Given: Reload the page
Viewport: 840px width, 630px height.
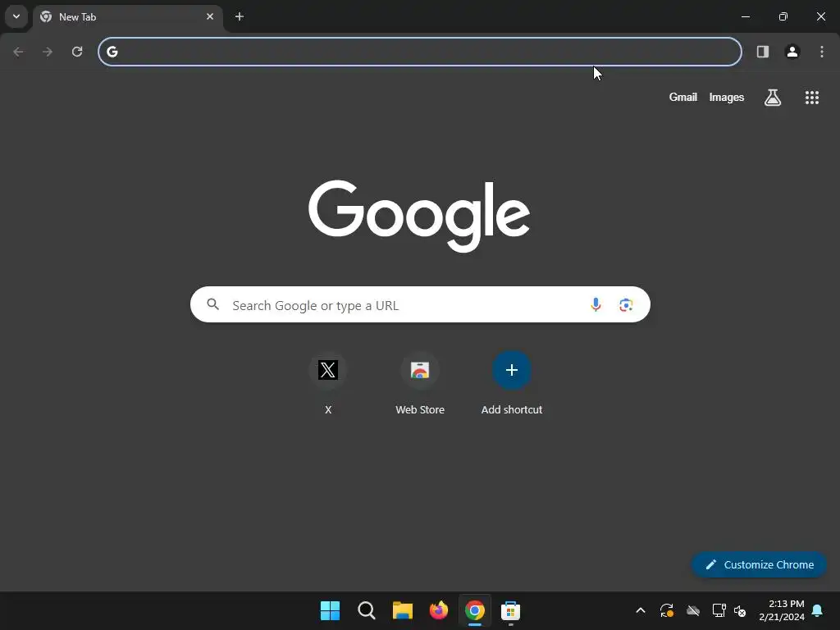Looking at the screenshot, I should (x=77, y=52).
